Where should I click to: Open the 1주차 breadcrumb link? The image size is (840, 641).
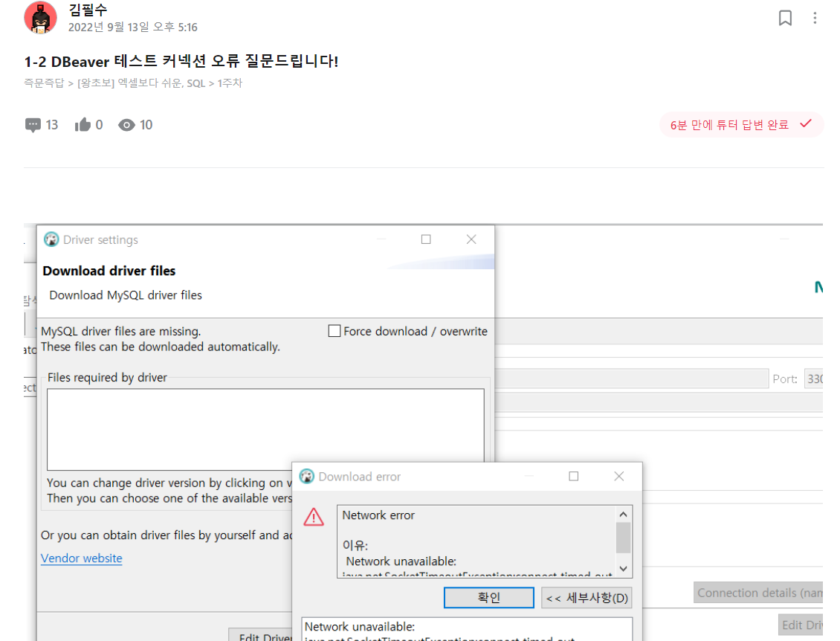coord(230,83)
